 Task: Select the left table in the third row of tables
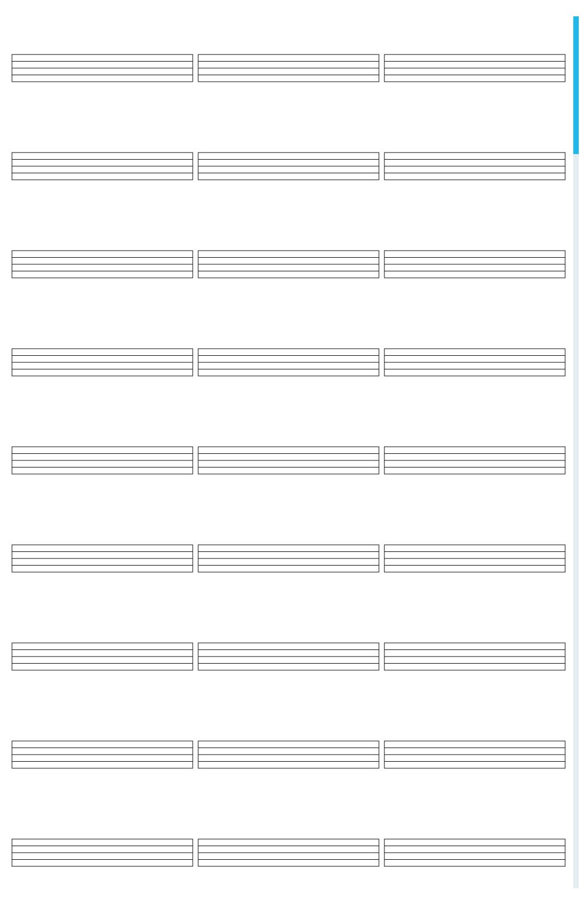(x=102, y=264)
